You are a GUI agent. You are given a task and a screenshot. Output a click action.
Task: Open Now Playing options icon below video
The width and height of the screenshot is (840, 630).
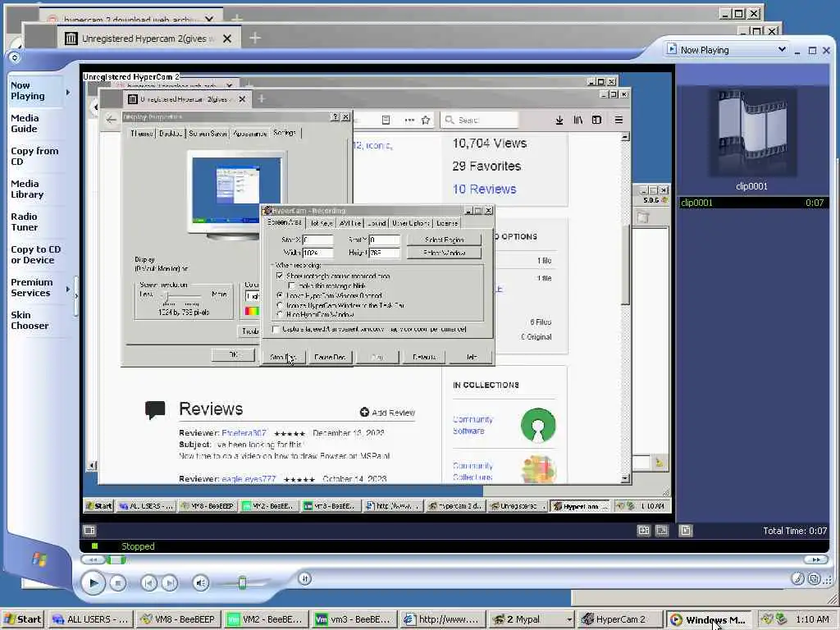(89, 531)
